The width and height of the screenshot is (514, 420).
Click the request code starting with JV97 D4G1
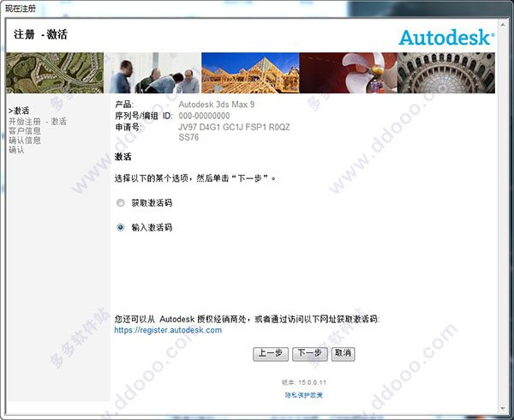click(x=234, y=132)
